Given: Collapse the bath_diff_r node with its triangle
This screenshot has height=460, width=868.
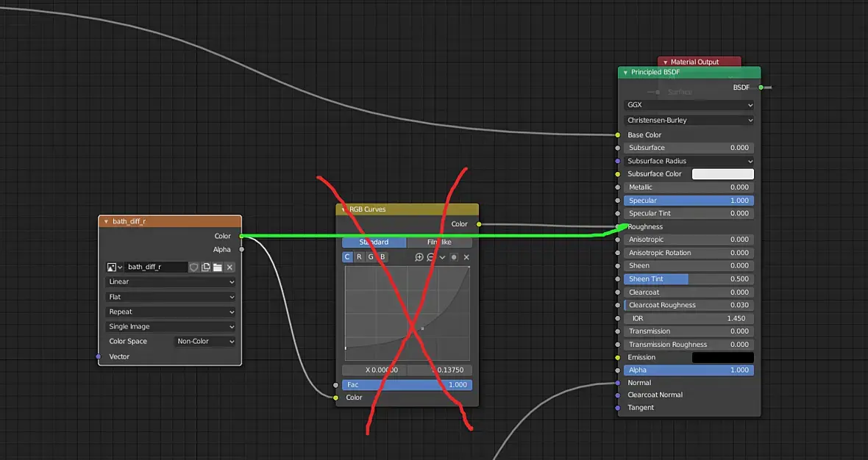Looking at the screenshot, I should [x=106, y=222].
